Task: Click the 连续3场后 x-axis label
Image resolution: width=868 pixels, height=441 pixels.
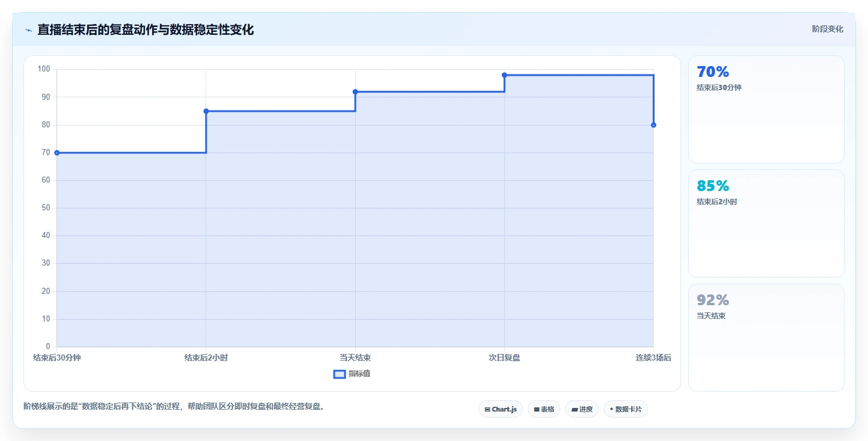Action: coord(653,357)
